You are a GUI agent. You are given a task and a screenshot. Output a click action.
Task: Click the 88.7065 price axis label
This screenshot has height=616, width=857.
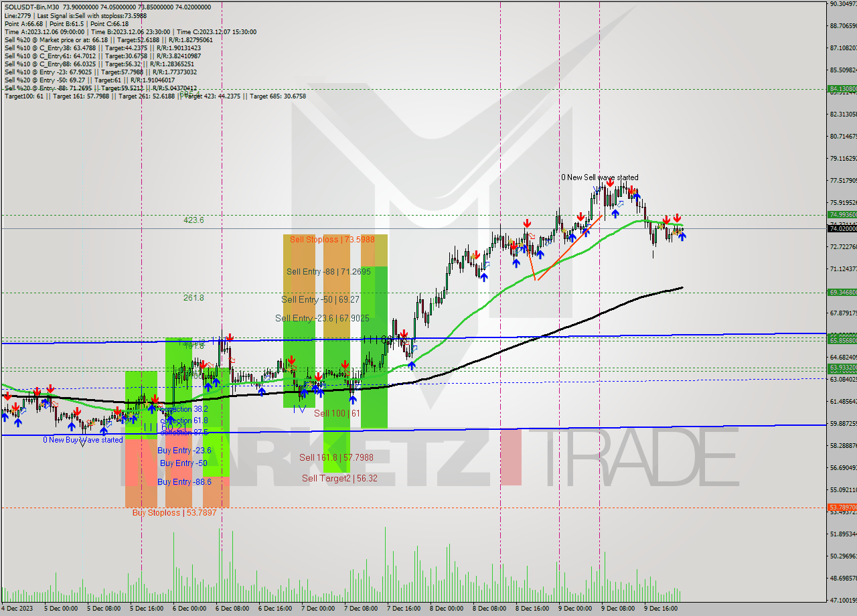(842, 26)
